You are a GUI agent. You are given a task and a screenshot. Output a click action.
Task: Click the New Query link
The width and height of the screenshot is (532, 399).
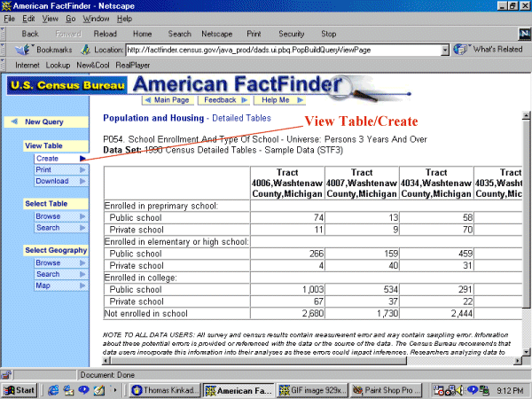click(44, 122)
